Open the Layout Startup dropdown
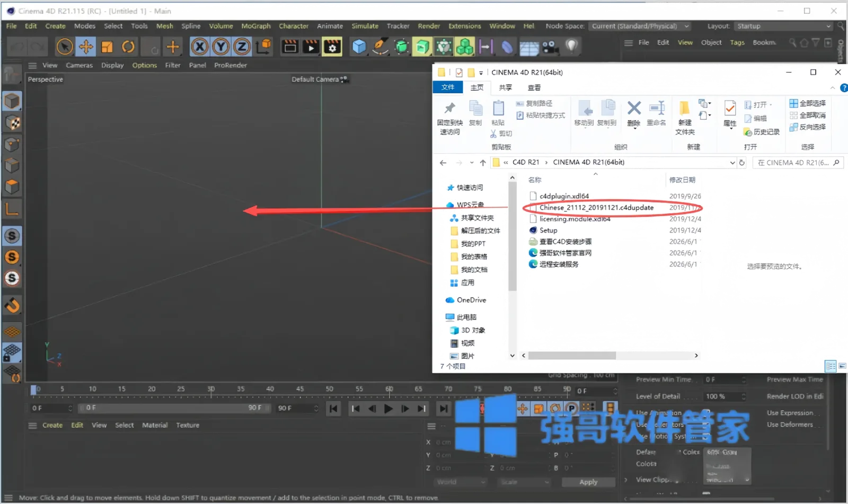 point(783,26)
